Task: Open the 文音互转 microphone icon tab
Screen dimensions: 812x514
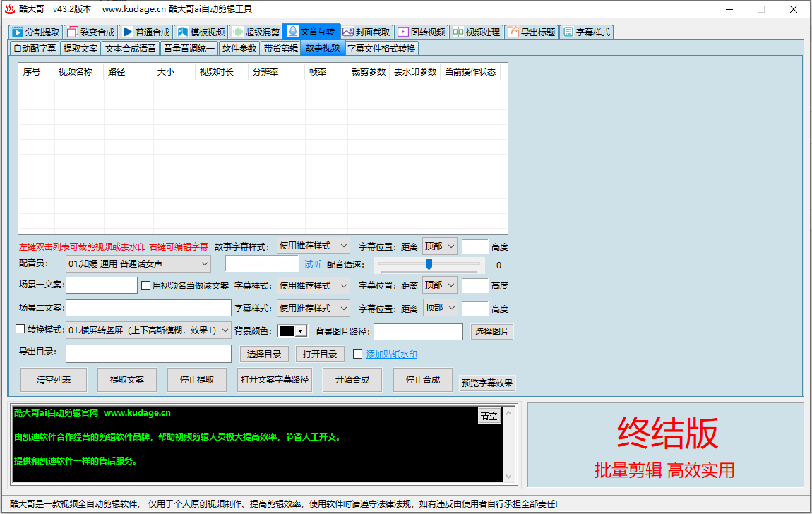Action: pos(292,31)
